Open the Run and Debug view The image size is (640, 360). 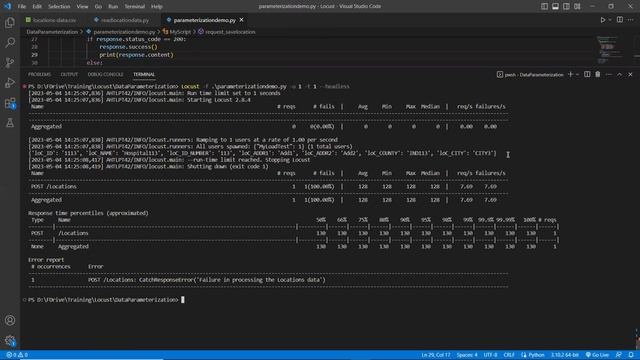(x=10, y=82)
